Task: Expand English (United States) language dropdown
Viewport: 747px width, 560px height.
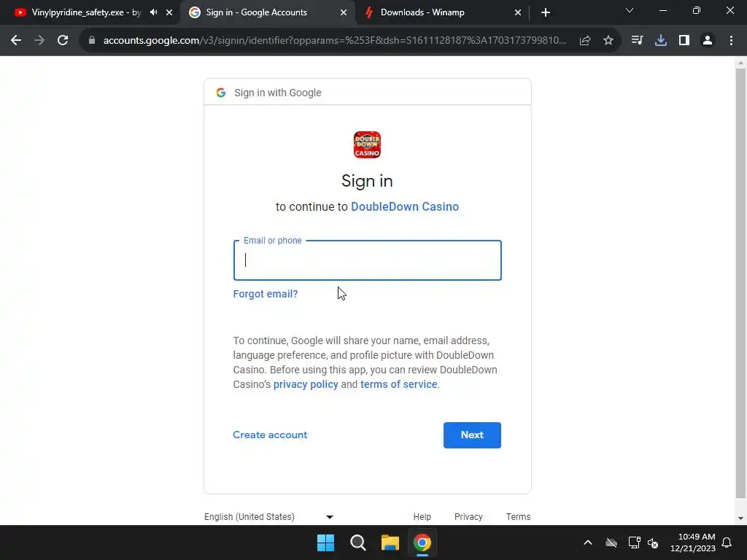Action: [x=268, y=517]
